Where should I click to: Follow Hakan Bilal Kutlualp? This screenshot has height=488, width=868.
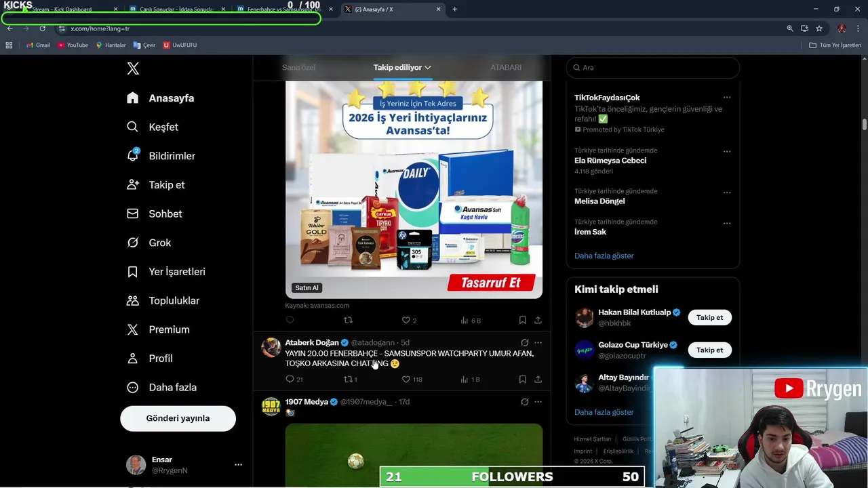coord(709,317)
